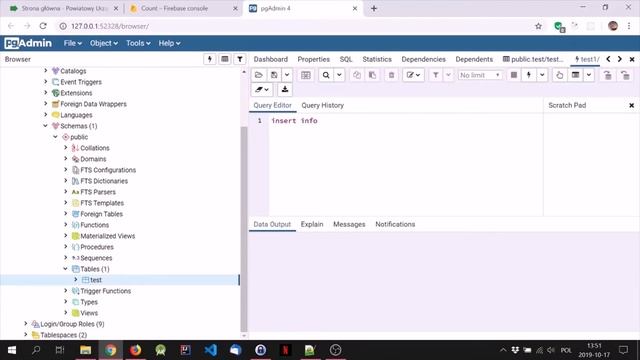Open the Edit pencil dropdown
This screenshot has height=360, width=640.
413,75
